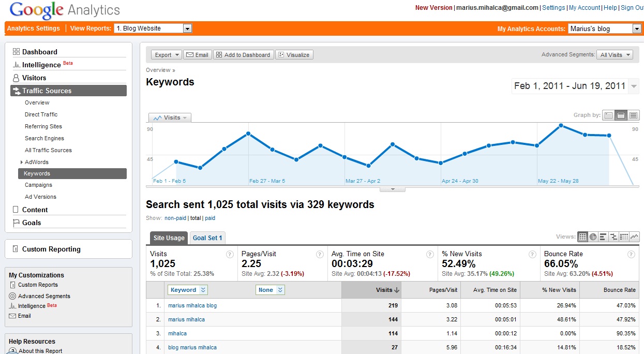Click Add to Dashboard button

coord(243,55)
